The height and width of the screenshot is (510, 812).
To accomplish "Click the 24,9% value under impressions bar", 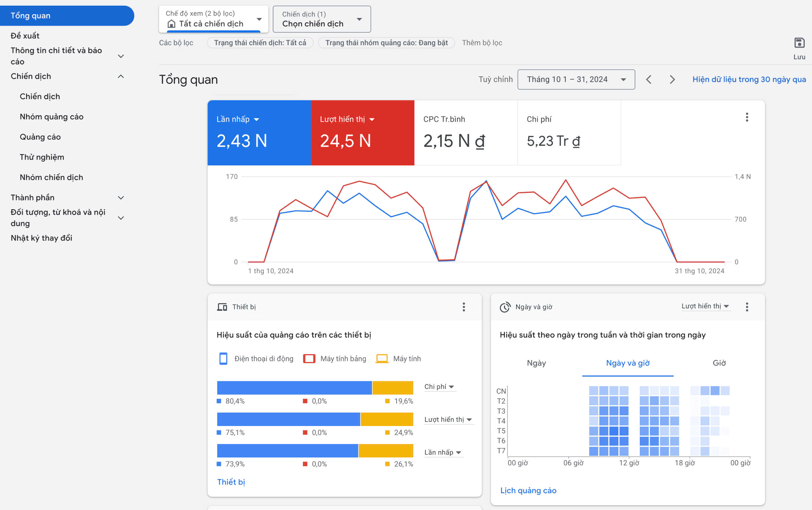I will point(403,432).
